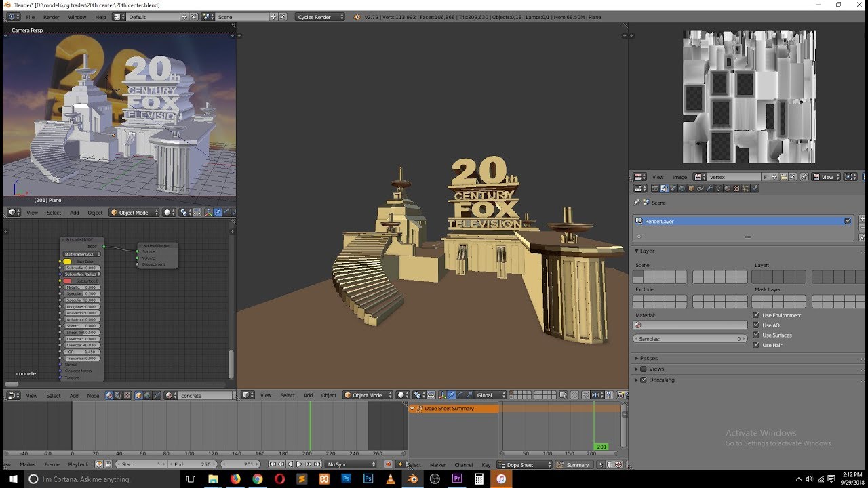Image resolution: width=868 pixels, height=488 pixels.
Task: Uncheck Use Environment checkbox
Action: point(756,315)
